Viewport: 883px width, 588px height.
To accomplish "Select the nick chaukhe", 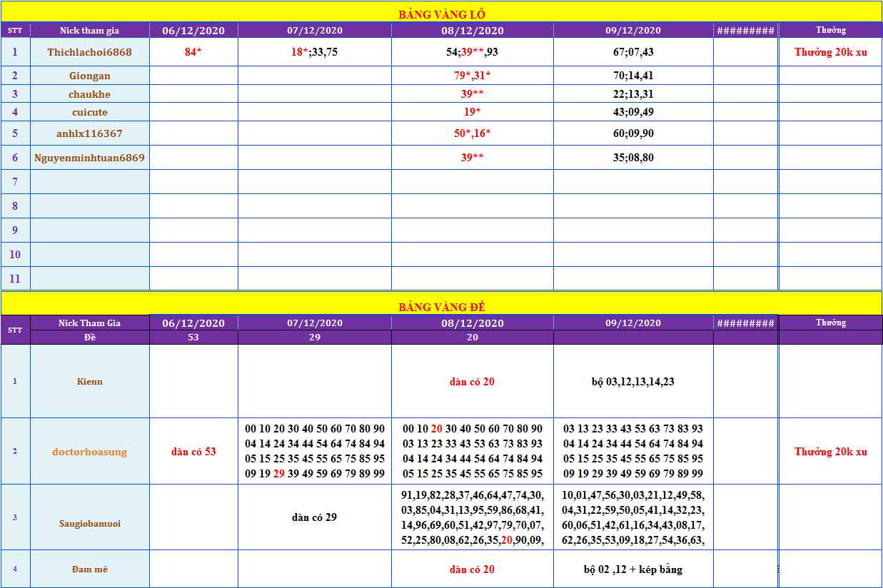I will click(x=90, y=94).
